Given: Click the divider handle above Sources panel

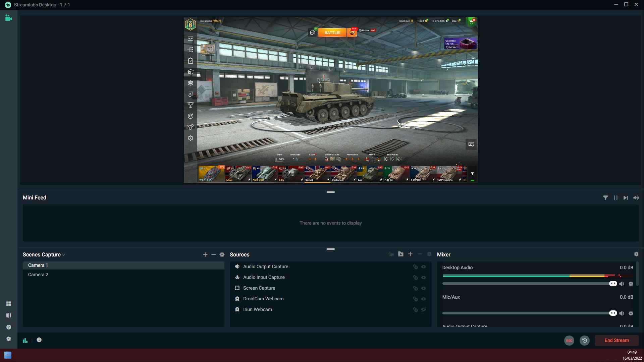Looking at the screenshot, I should tap(331, 249).
